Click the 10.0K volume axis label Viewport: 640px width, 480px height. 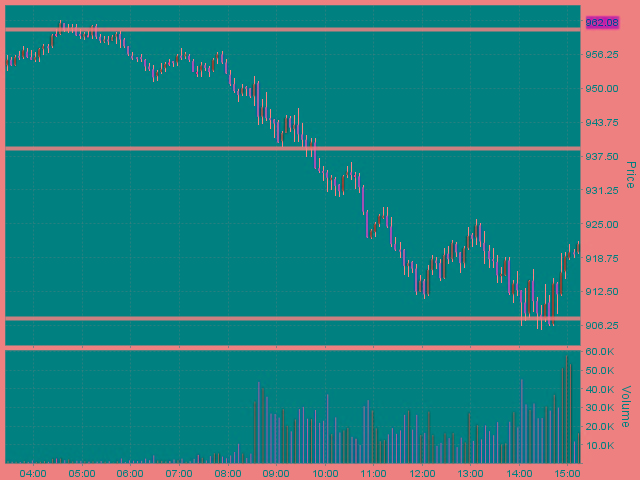tap(600, 445)
